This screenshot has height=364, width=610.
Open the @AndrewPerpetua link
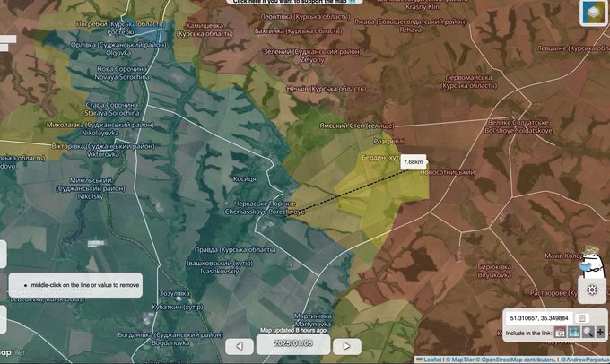(x=585, y=360)
